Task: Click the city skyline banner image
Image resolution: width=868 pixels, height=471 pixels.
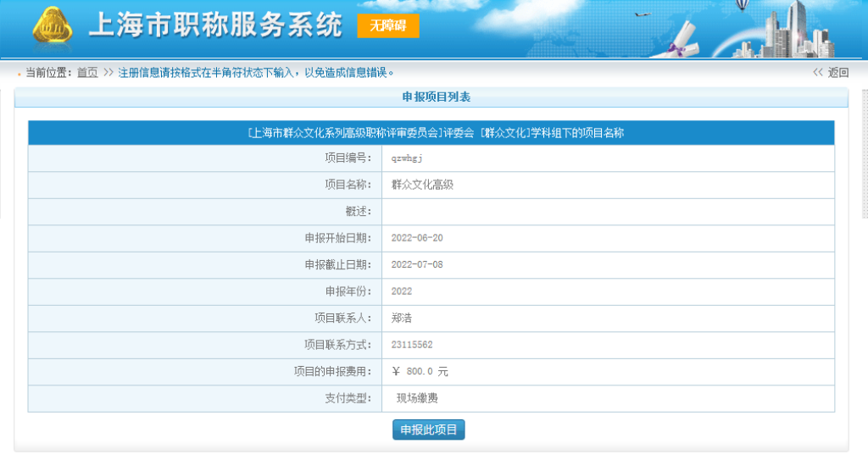Action: click(793, 30)
